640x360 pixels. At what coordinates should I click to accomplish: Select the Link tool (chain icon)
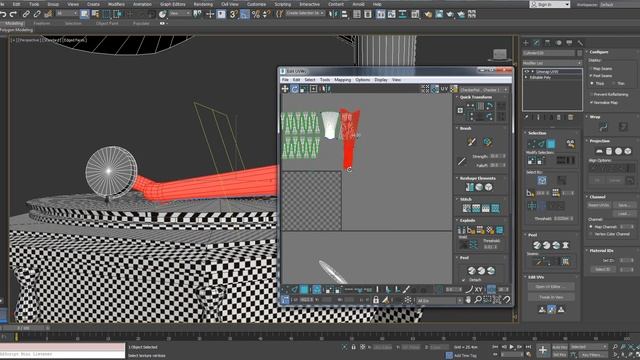click(x=27, y=14)
